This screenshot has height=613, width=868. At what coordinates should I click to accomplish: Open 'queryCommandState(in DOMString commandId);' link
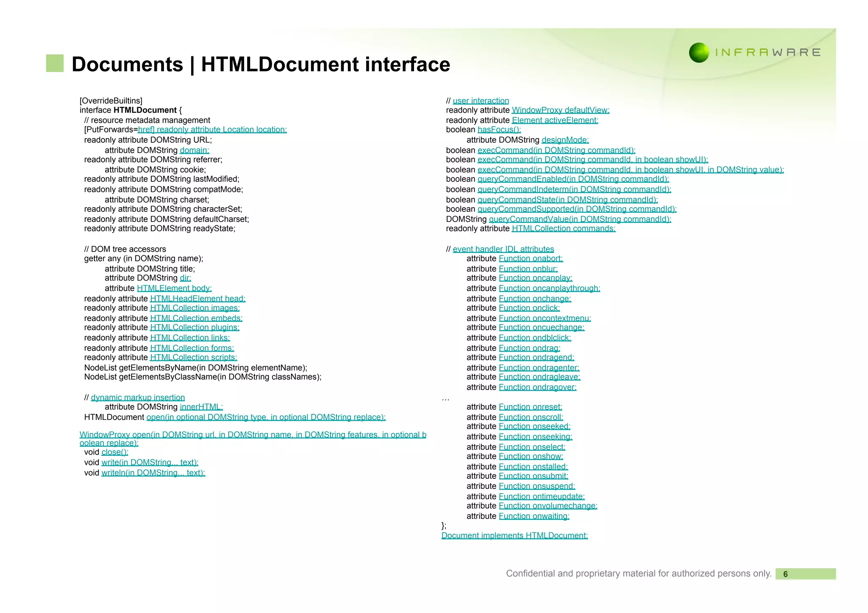(568, 200)
